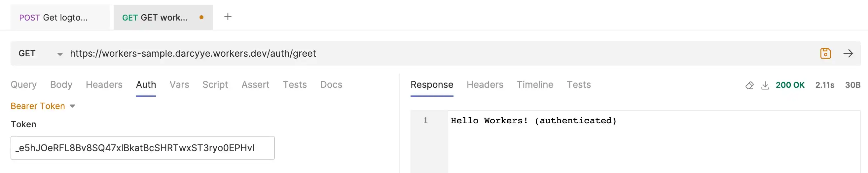Show the response Timeline tab
The image size is (868, 173).
pyautogui.click(x=535, y=85)
